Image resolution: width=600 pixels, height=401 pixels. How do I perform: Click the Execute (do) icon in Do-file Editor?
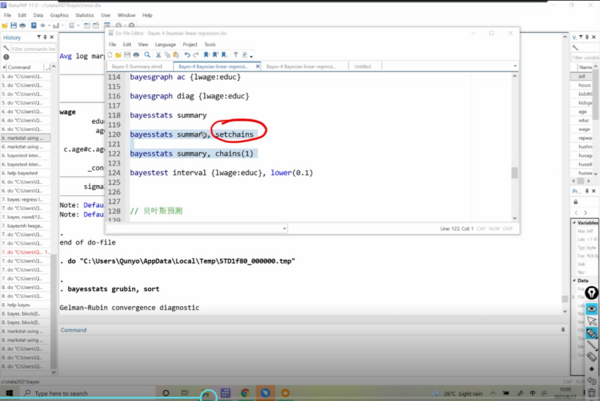(x=245, y=55)
